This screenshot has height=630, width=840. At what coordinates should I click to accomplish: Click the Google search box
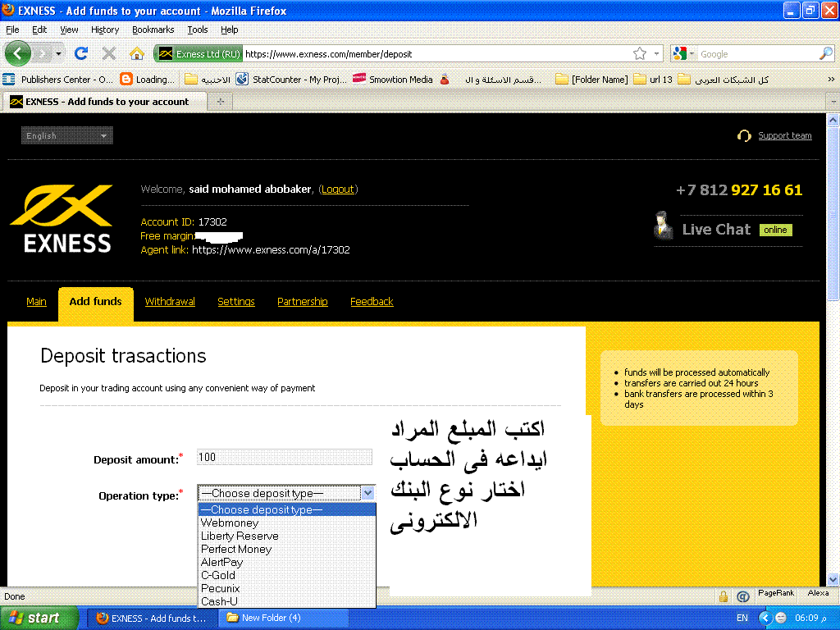[757, 54]
